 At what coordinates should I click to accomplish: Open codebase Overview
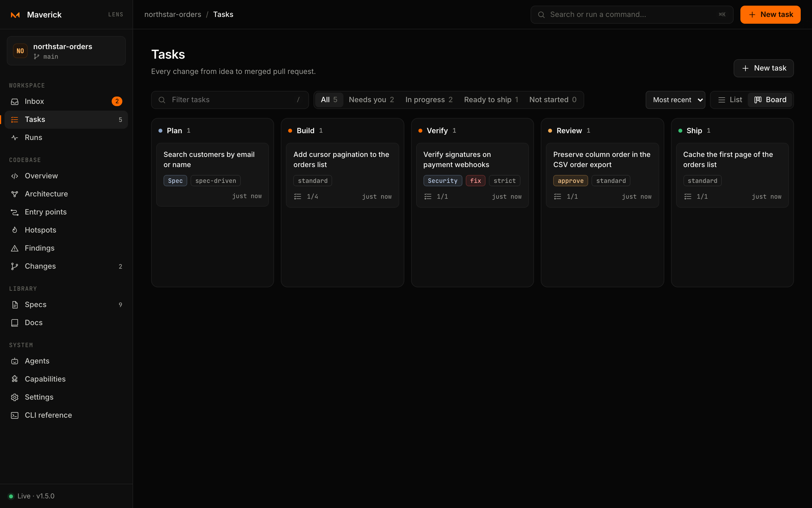coord(66,176)
